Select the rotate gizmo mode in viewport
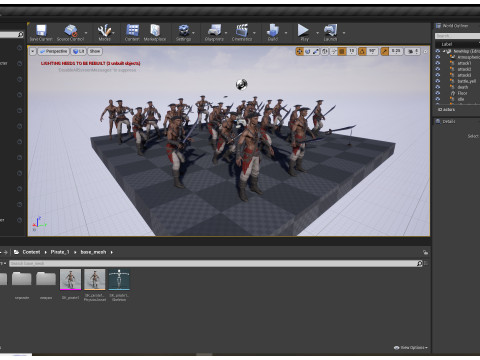 click(307, 51)
